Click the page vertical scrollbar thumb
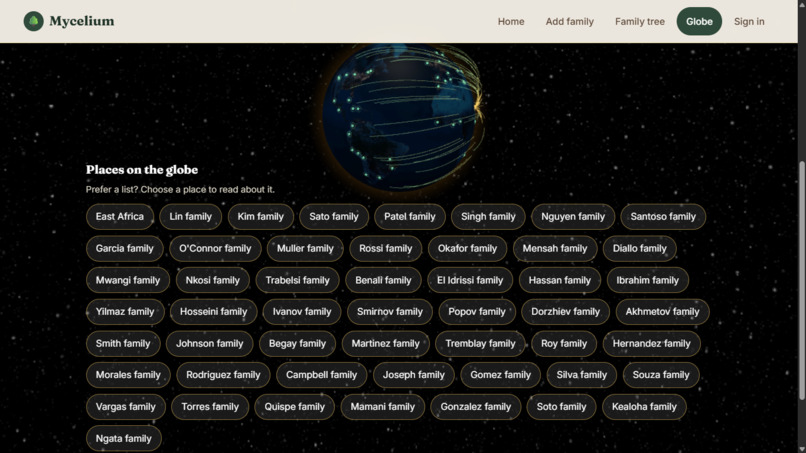Viewport: 806px width, 453px height. point(801,280)
